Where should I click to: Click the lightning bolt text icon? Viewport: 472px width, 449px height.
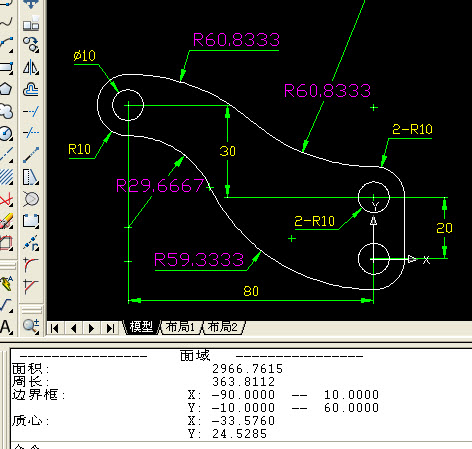coord(6,283)
